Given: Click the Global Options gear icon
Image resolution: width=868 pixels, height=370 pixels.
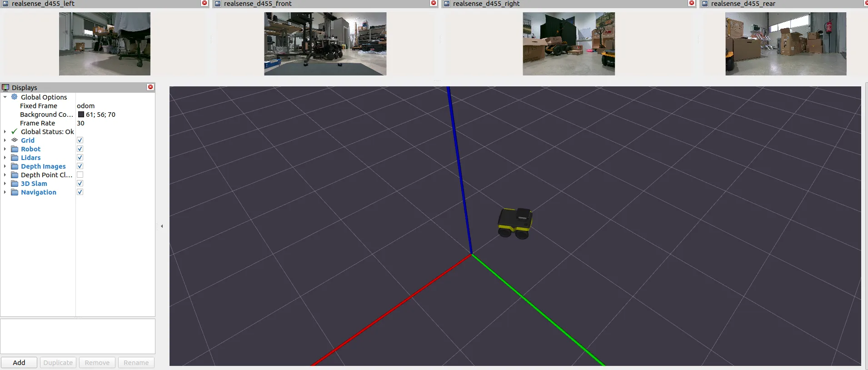Looking at the screenshot, I should coord(15,97).
